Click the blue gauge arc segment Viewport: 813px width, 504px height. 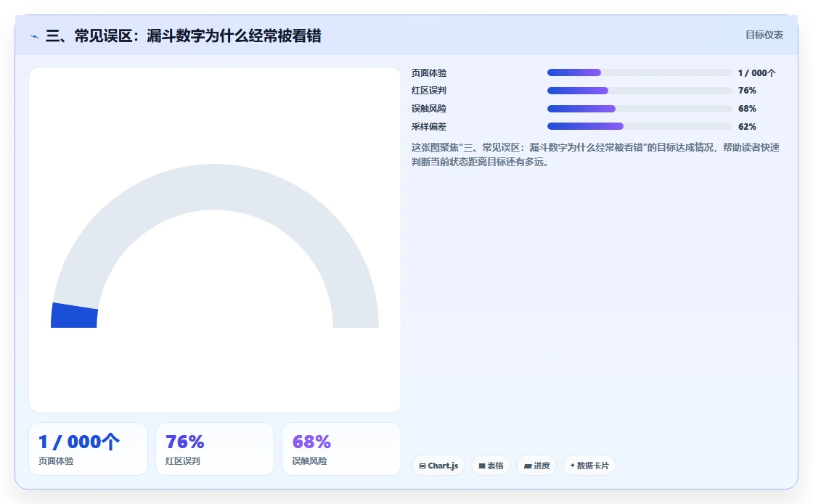74,315
